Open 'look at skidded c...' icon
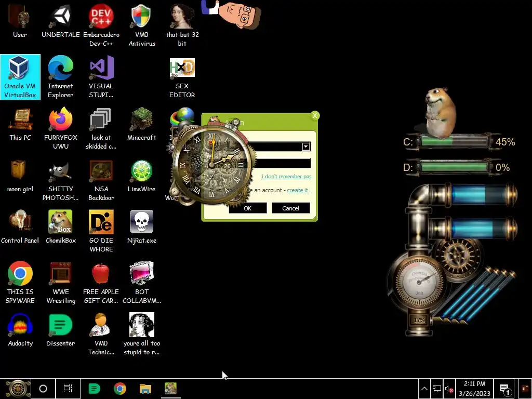Image resolution: width=532 pixels, height=399 pixels. pyautogui.click(x=101, y=129)
